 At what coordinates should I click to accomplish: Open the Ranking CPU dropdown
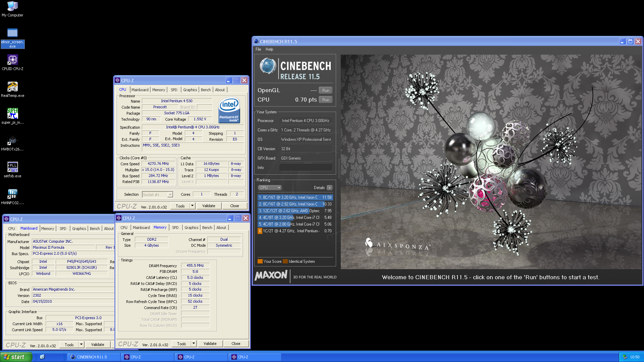click(x=270, y=188)
